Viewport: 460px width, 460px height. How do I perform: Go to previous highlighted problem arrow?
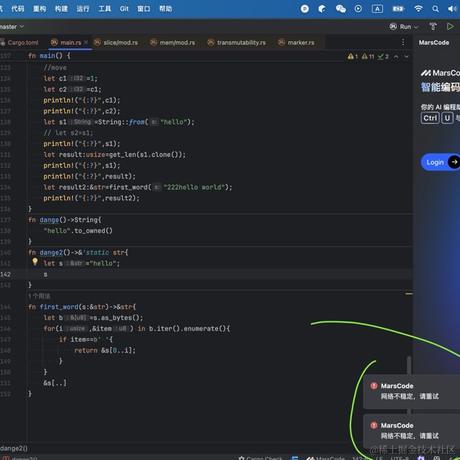(396, 57)
